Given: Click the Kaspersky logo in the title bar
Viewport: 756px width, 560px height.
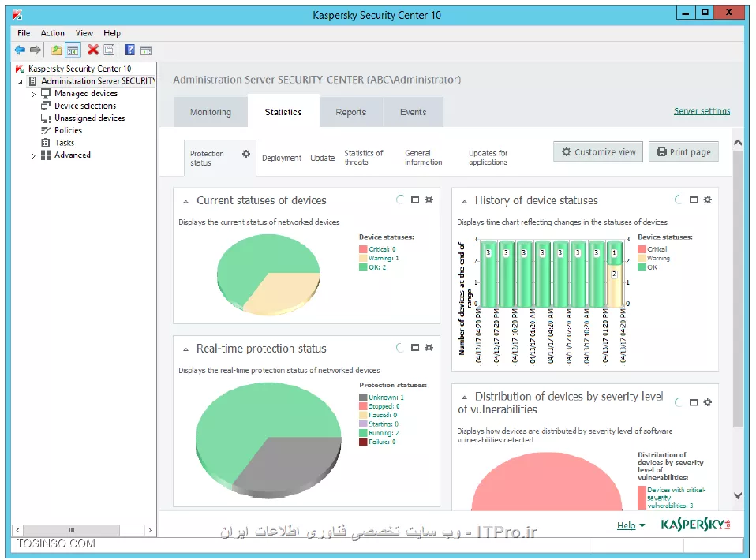Looking at the screenshot, I should point(17,14).
